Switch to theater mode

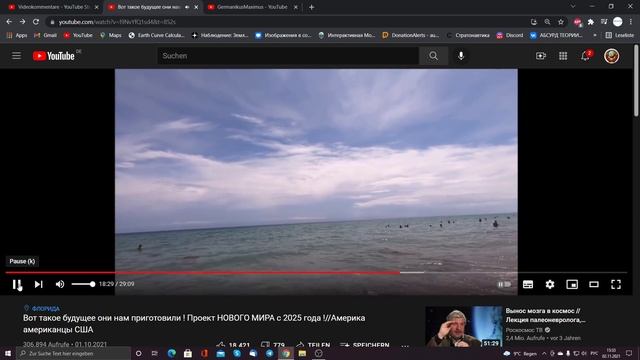coord(594,284)
